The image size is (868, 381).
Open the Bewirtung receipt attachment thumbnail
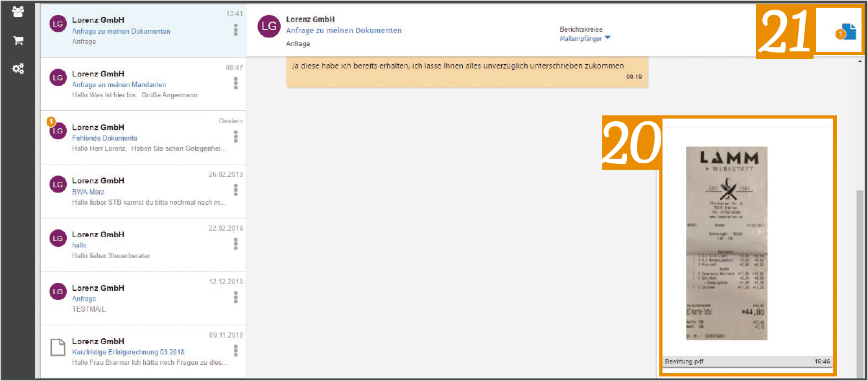[x=727, y=243]
